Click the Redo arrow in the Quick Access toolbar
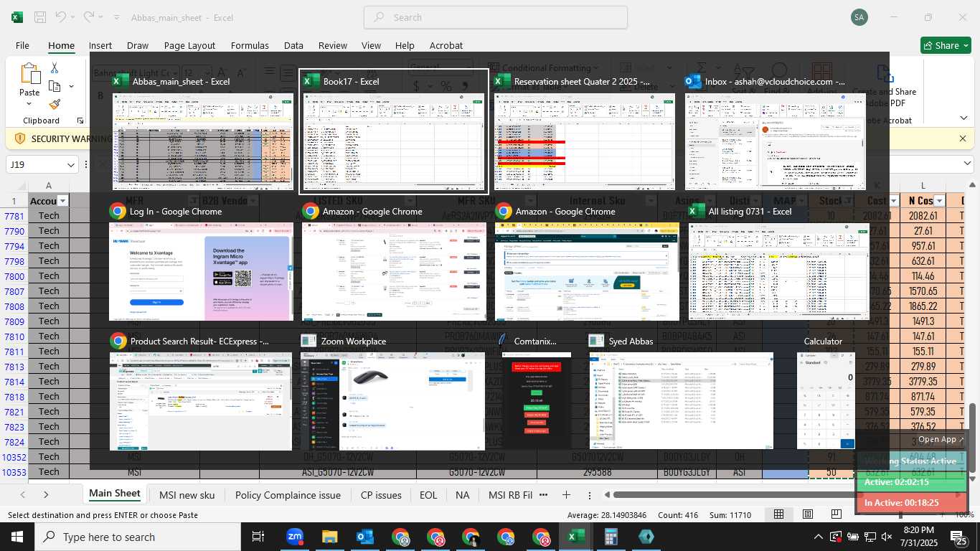Image resolution: width=980 pixels, height=551 pixels. click(88, 17)
